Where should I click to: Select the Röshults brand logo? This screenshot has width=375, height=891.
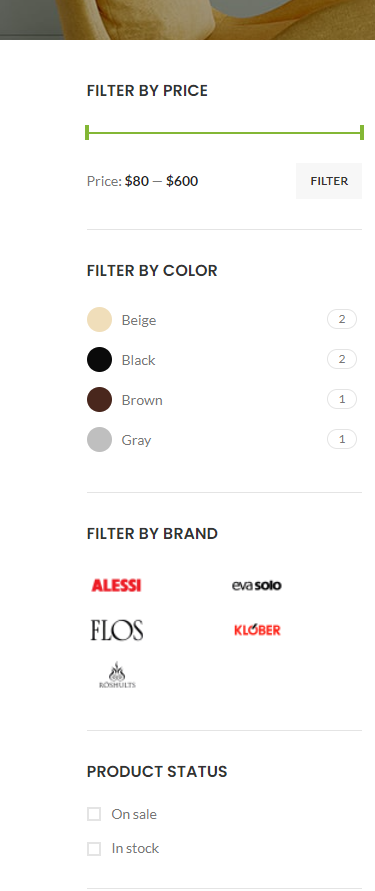(117, 675)
